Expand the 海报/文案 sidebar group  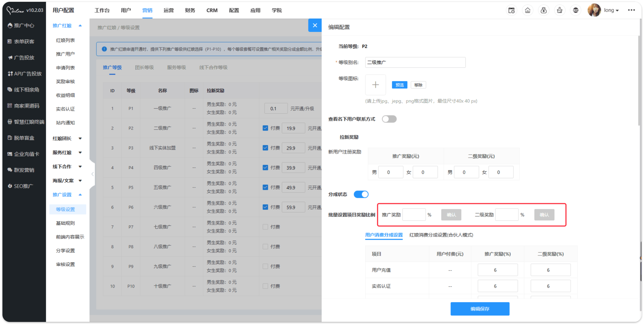click(x=67, y=180)
